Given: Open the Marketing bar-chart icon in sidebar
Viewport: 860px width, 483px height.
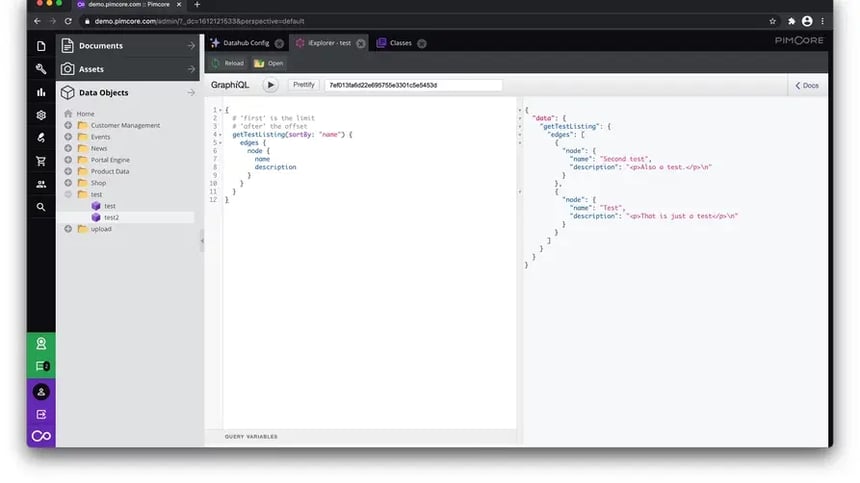Looking at the screenshot, I should pos(41,92).
